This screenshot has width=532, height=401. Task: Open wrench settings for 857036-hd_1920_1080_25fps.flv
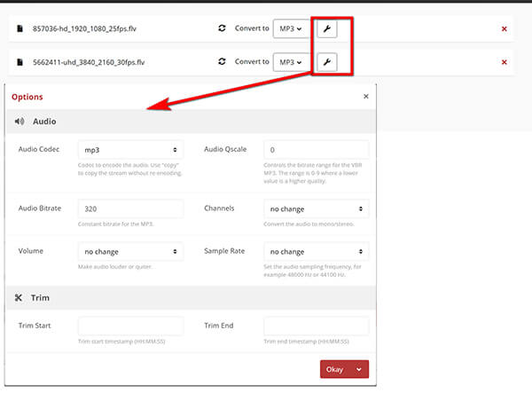coord(326,29)
